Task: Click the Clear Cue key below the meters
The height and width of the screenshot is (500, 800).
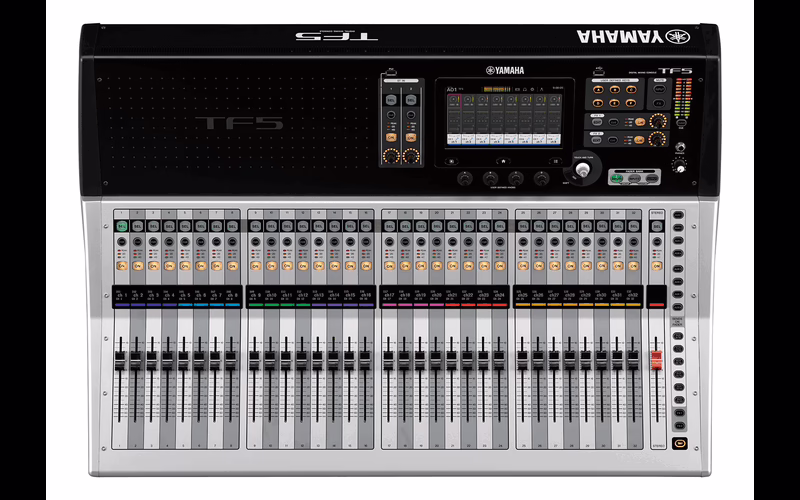Action: (681, 123)
